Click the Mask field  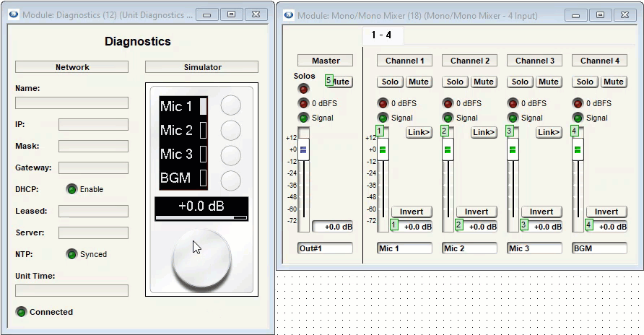coord(93,146)
